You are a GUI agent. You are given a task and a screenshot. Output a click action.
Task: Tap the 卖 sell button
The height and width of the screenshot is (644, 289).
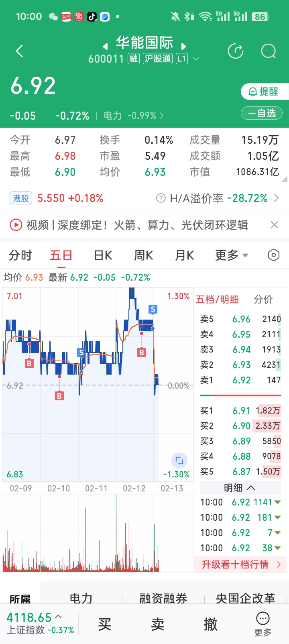click(158, 624)
